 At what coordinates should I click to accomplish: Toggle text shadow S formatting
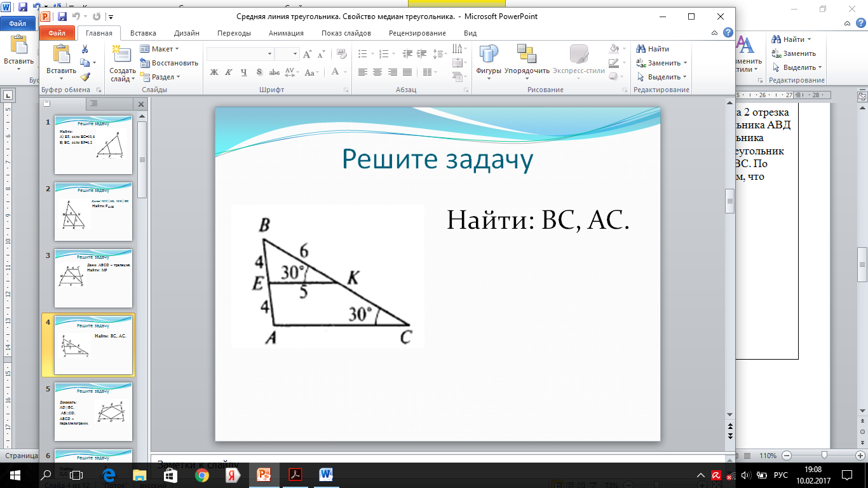point(259,72)
